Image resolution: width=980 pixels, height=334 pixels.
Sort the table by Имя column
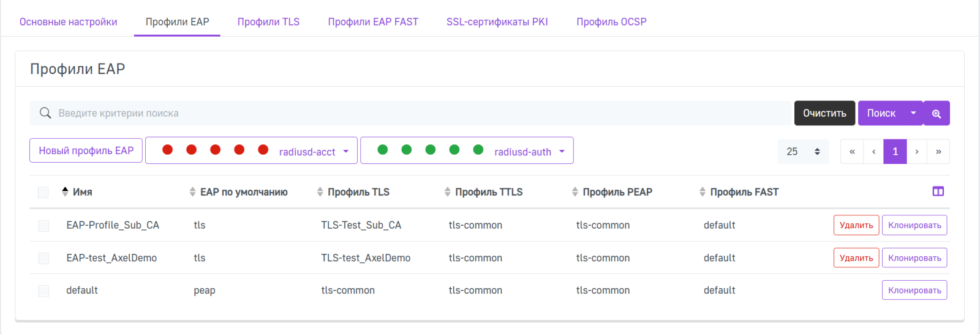[82, 192]
